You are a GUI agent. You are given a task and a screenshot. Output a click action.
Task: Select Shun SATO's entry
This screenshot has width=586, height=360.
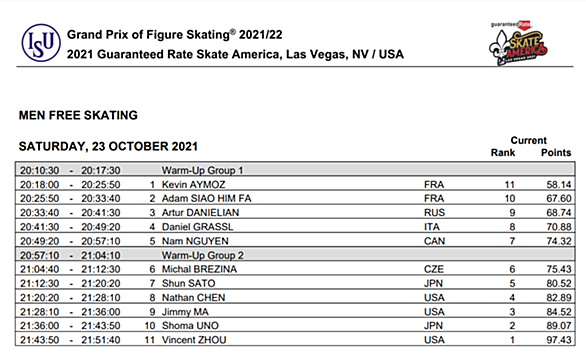pyautogui.click(x=188, y=283)
